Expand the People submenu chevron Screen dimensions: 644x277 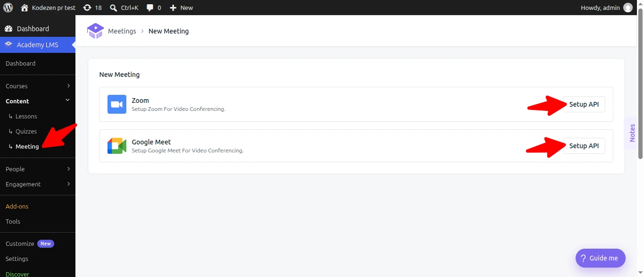(x=68, y=169)
